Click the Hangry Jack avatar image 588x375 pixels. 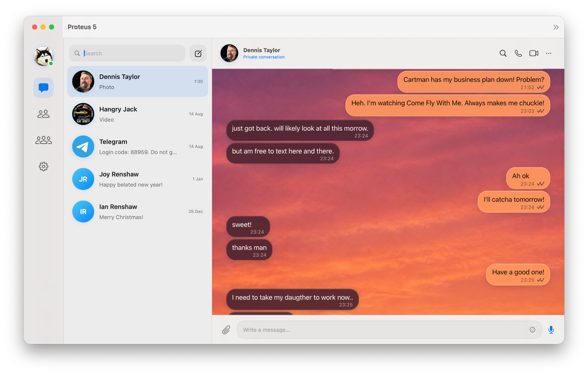[83, 114]
